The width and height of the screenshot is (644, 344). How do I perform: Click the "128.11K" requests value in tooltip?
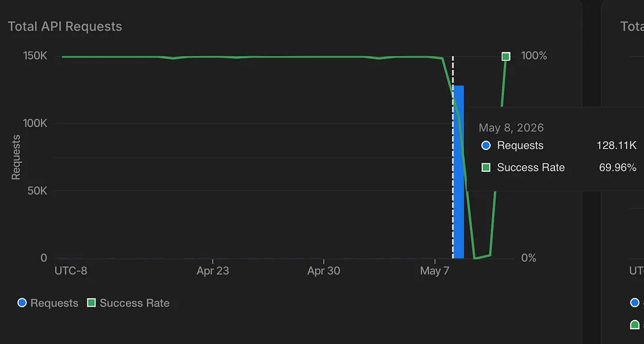point(616,145)
